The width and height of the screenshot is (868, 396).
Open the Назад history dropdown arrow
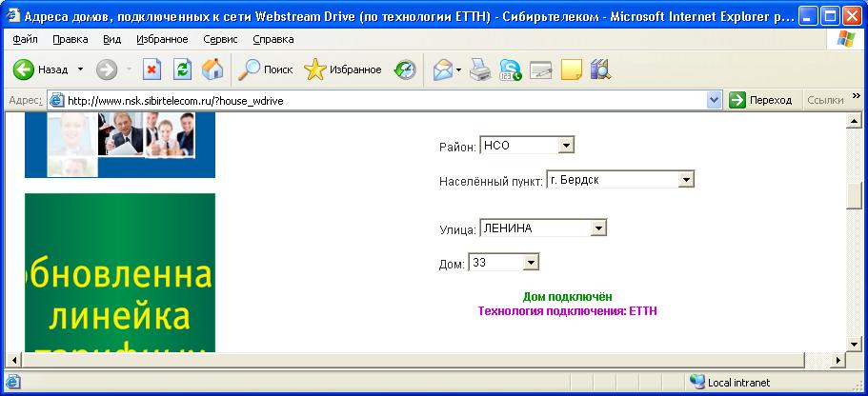80,69
